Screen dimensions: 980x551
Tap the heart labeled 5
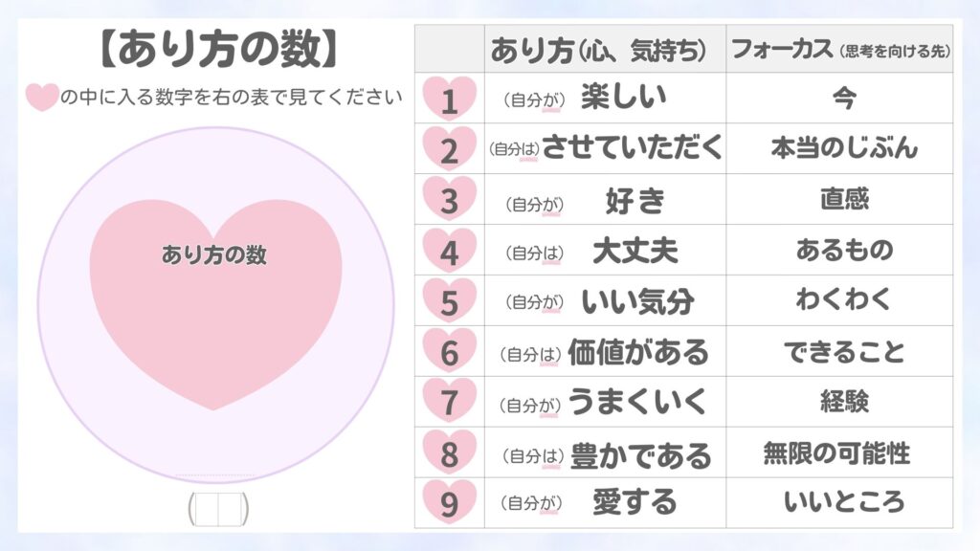point(449,300)
